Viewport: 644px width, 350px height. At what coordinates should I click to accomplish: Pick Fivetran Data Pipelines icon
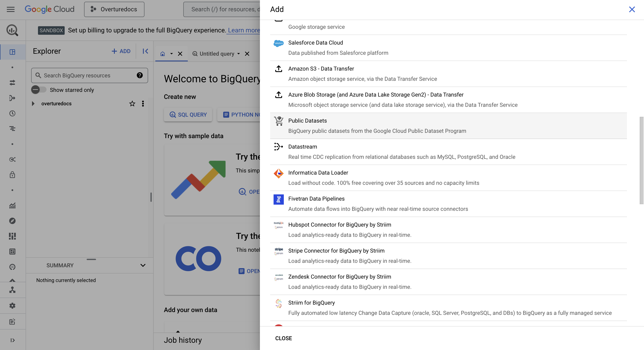click(x=278, y=200)
